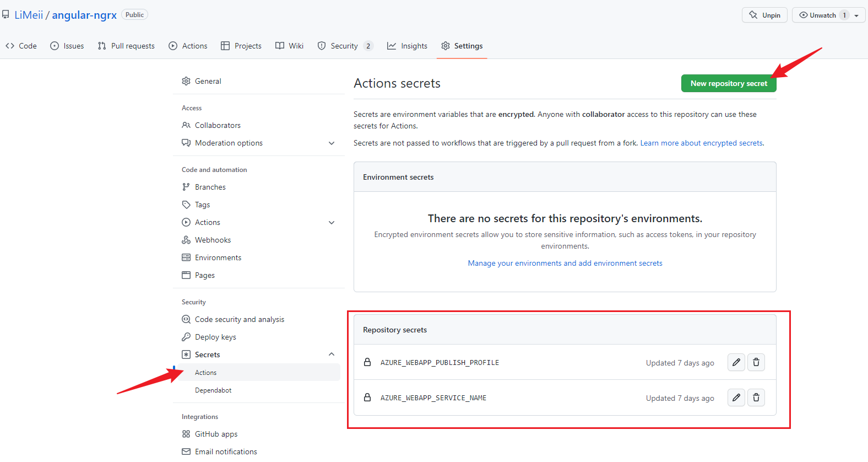
Task: Expand the Moderation options chevron
Action: click(x=332, y=143)
